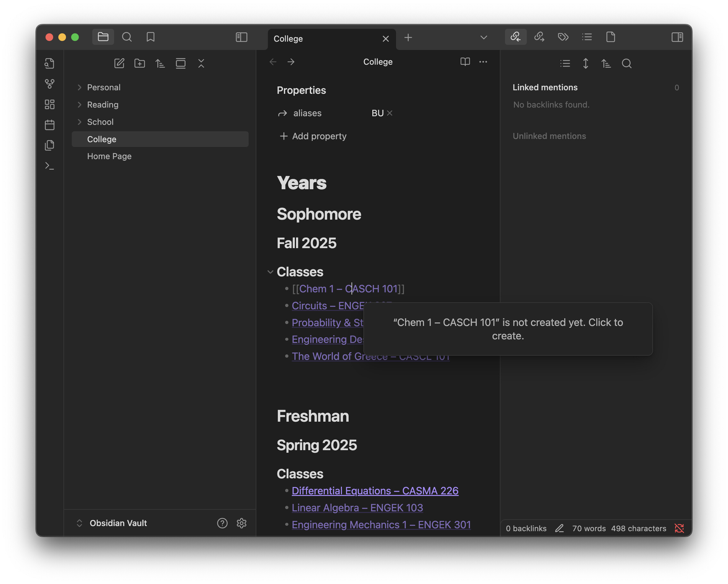Open command palette ribbon icon

point(50,166)
